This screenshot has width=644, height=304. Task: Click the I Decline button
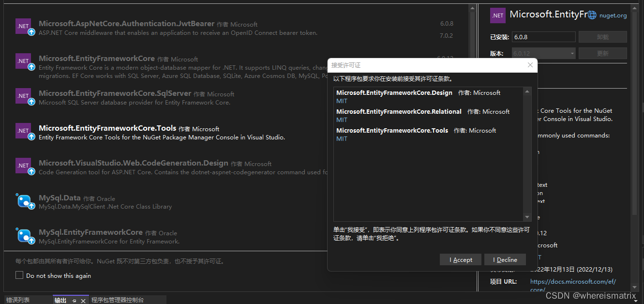pos(505,259)
